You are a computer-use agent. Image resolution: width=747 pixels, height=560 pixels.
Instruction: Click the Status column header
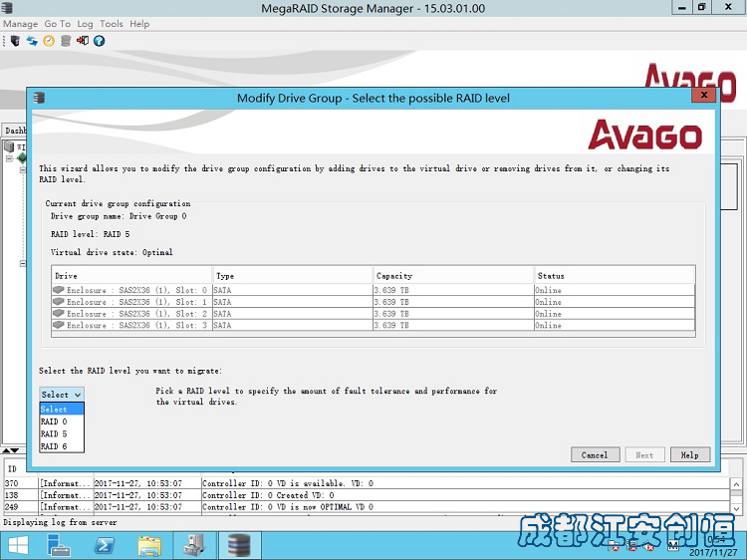point(615,275)
